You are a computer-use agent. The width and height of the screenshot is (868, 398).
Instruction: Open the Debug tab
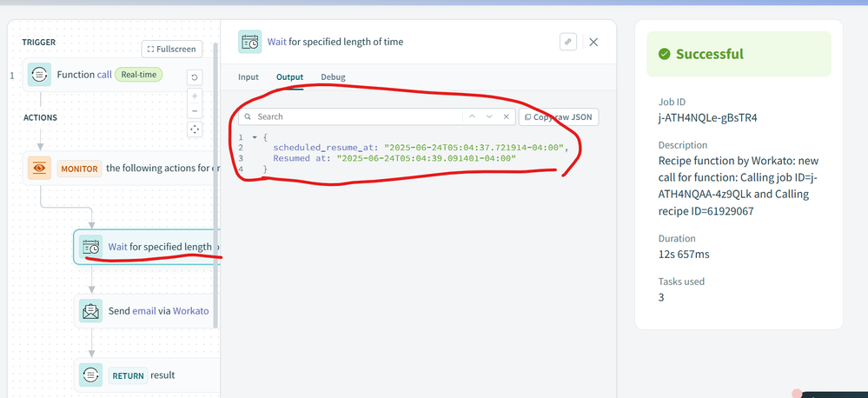(x=333, y=77)
